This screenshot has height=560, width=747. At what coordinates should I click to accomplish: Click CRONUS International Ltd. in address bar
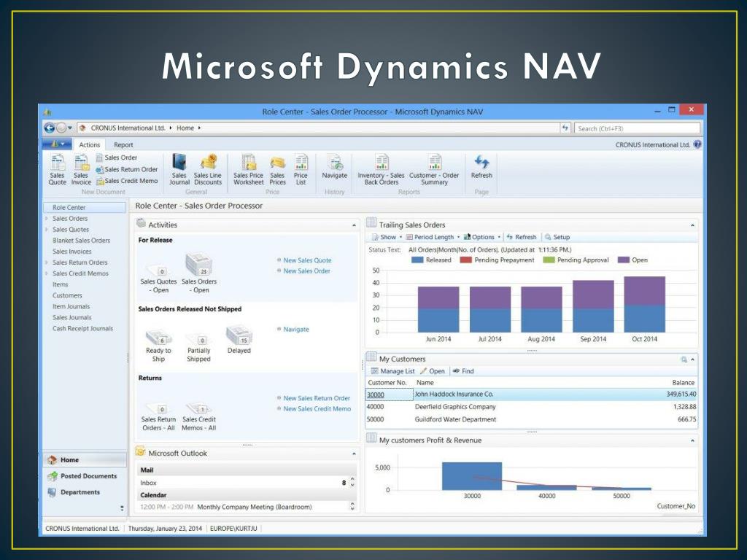pyautogui.click(x=128, y=128)
